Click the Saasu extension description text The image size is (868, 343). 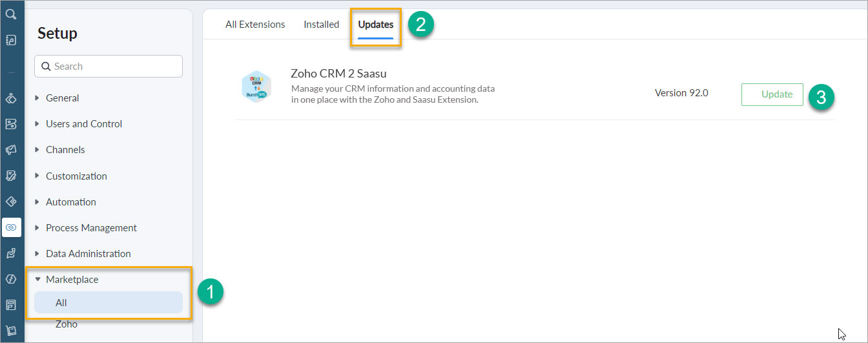393,94
